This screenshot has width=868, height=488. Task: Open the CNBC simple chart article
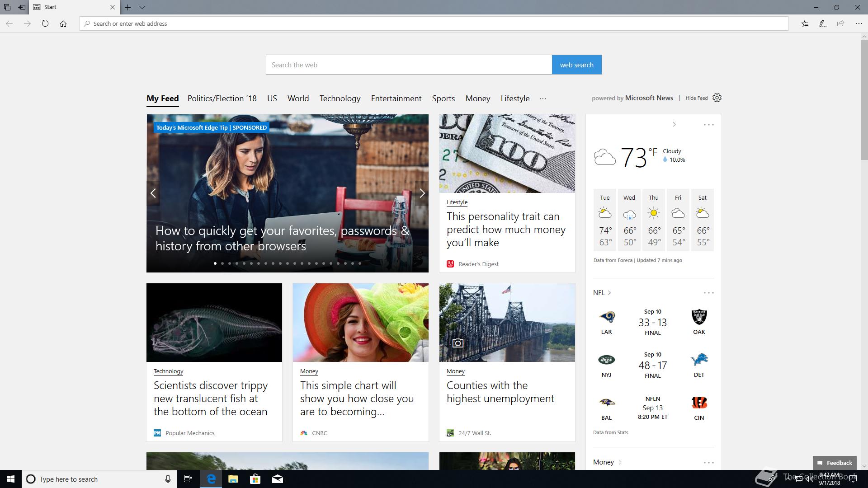pos(357,399)
